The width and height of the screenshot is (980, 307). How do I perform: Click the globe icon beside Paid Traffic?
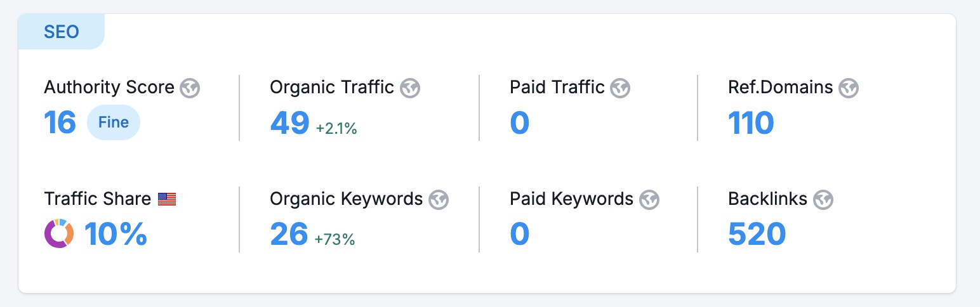click(x=620, y=88)
